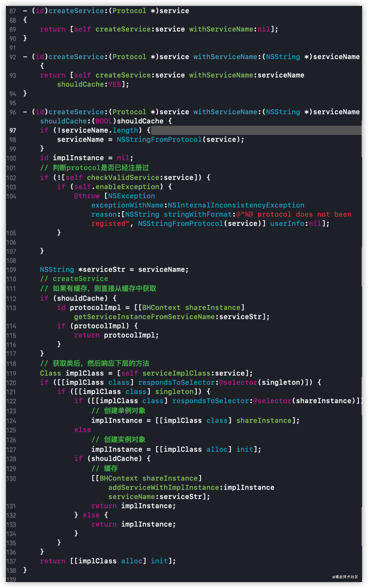368x588 pixels.
Task: Click the addServiceWithImplInstance: method
Action: click(x=164, y=487)
